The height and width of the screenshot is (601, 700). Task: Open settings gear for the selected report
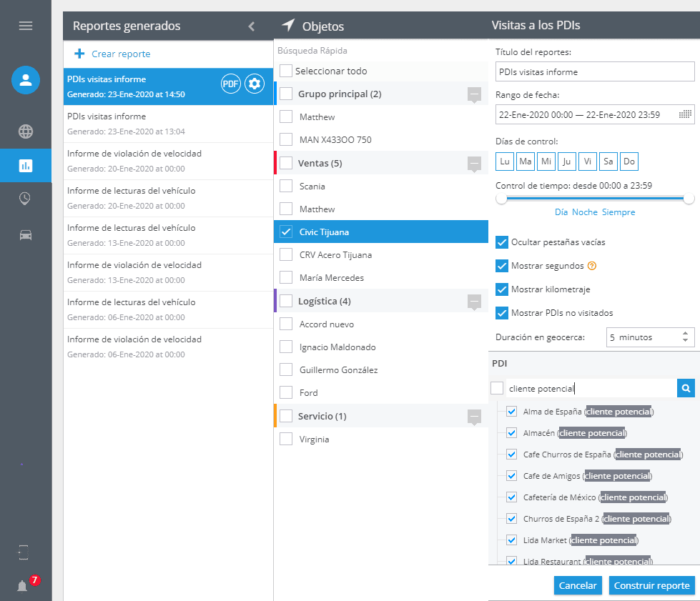click(254, 84)
